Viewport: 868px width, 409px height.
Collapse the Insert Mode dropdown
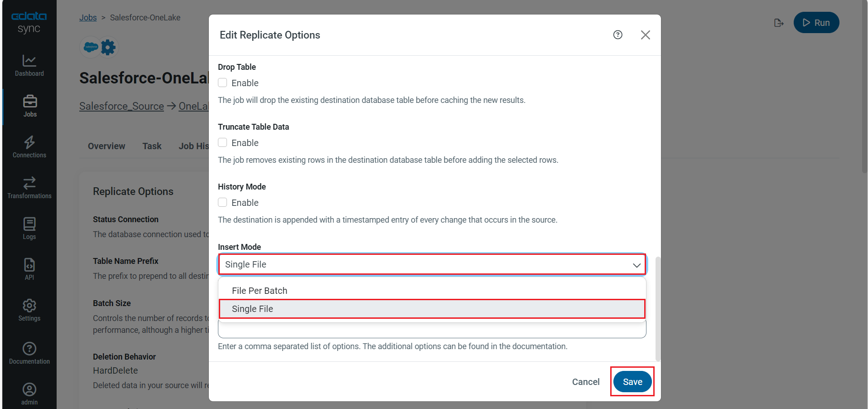[x=432, y=264]
